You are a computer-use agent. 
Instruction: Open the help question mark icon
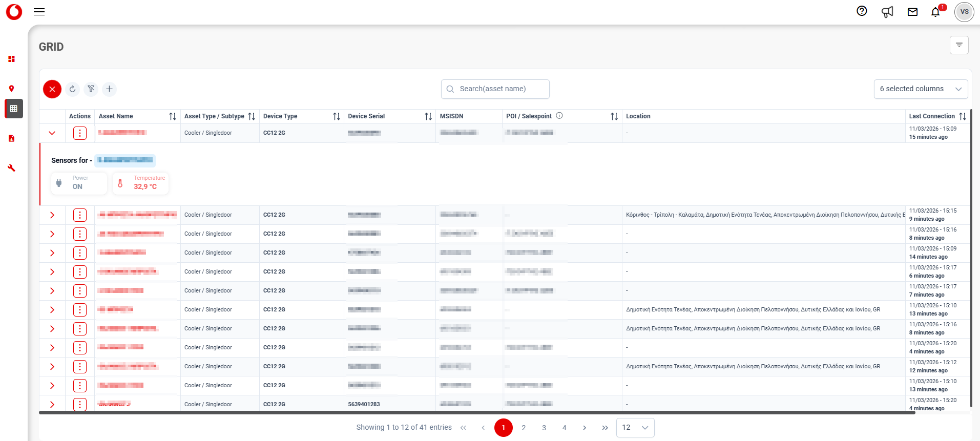[x=862, y=11]
